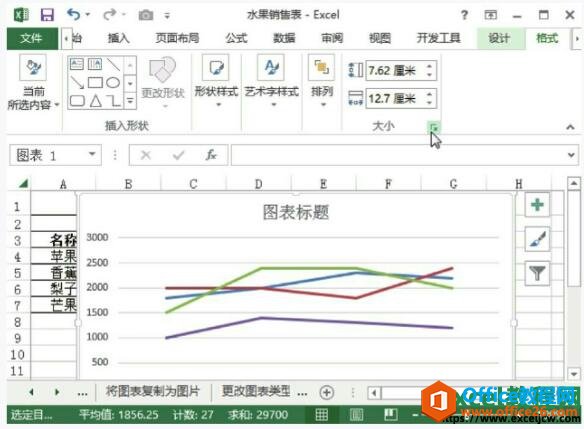Click the camera icon in quick access toolbar
The image size is (584, 429).
click(146, 15)
